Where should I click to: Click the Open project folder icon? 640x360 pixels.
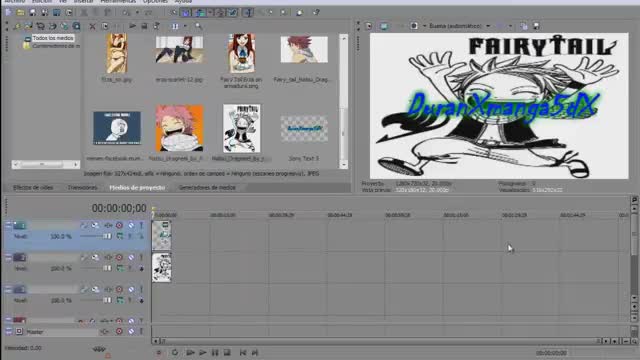[20, 13]
